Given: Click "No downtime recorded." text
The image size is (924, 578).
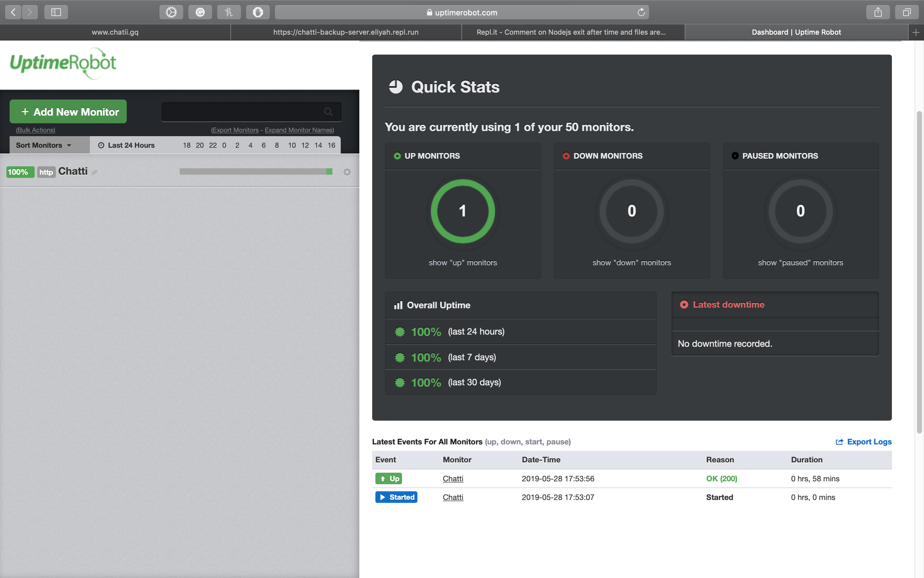Looking at the screenshot, I should (725, 344).
